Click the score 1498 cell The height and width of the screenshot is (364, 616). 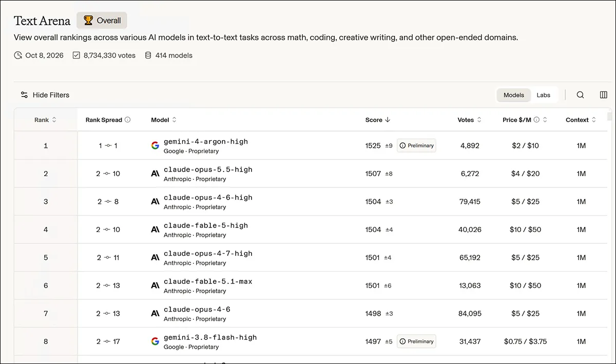[x=373, y=314]
